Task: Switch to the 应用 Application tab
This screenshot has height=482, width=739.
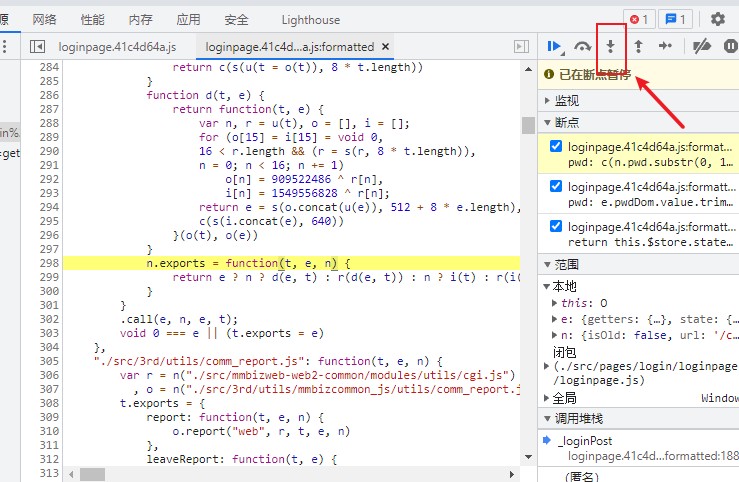Action: click(x=189, y=19)
